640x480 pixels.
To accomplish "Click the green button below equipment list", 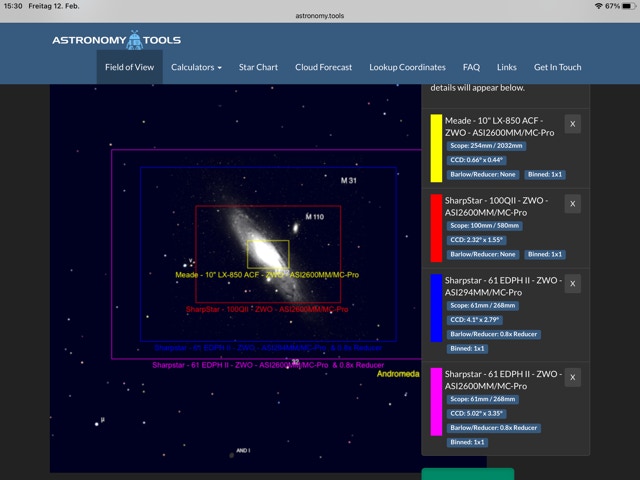I will point(468,474).
